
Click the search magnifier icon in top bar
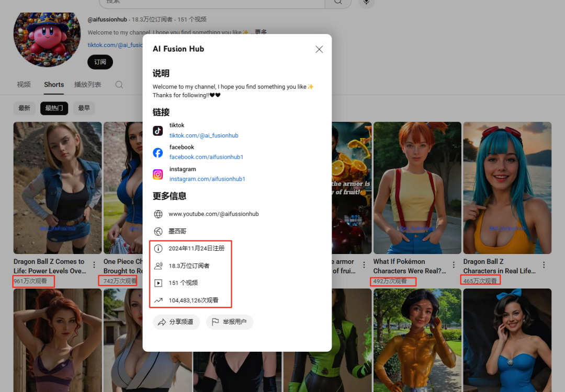click(338, 2)
